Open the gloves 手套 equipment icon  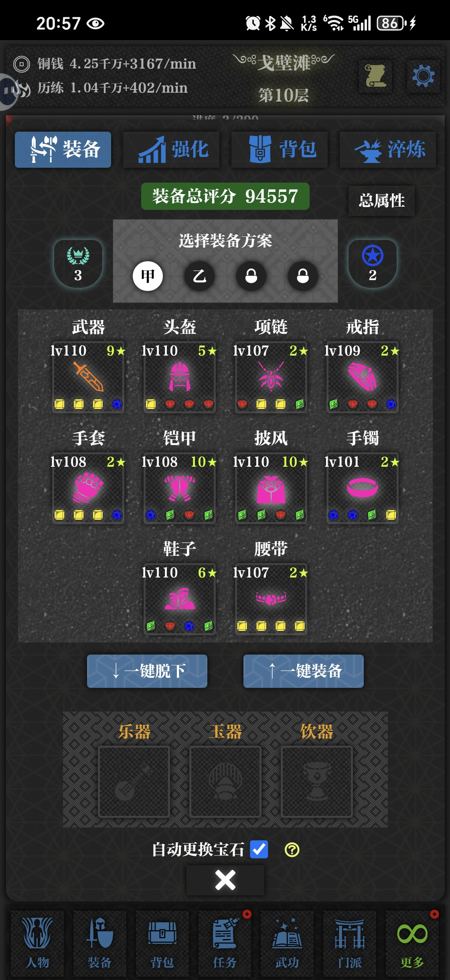click(88, 488)
